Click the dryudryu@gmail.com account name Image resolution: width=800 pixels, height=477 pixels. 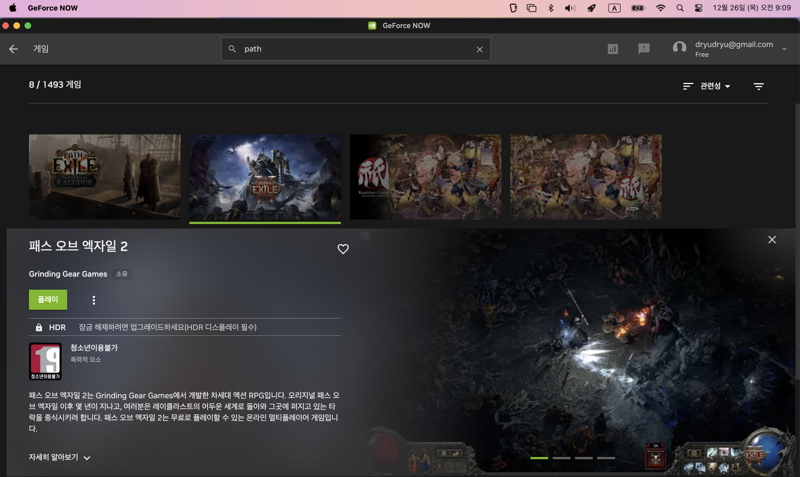coord(734,44)
